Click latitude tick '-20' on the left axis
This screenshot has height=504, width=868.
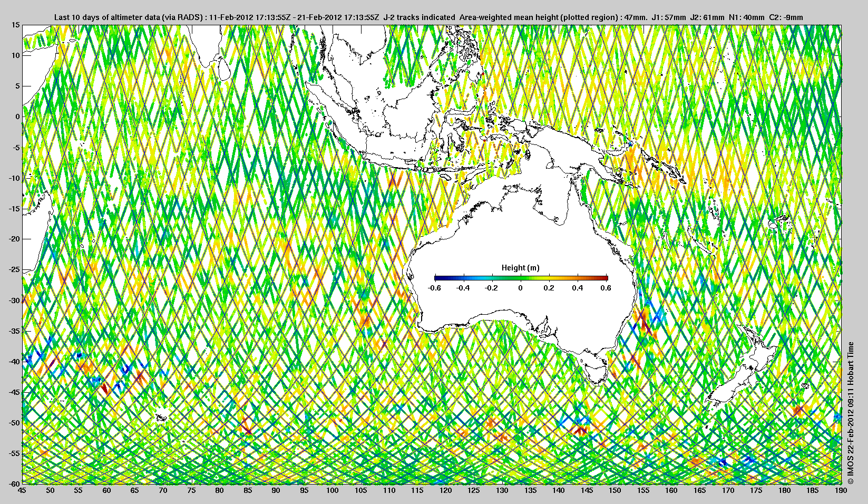[14, 239]
